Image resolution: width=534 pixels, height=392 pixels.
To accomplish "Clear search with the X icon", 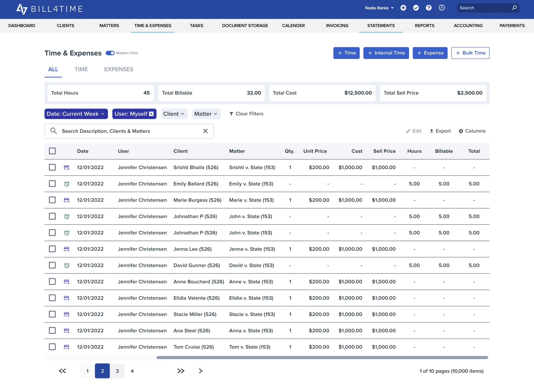I will pos(205,131).
